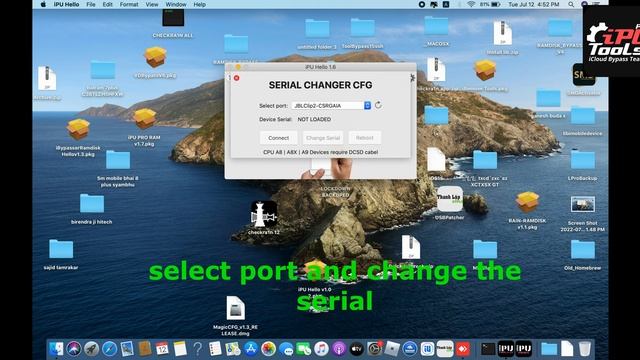Image resolution: width=640 pixels, height=360 pixels.
Task: Open Spotlight search in menu bar
Action: tap(571, 4)
